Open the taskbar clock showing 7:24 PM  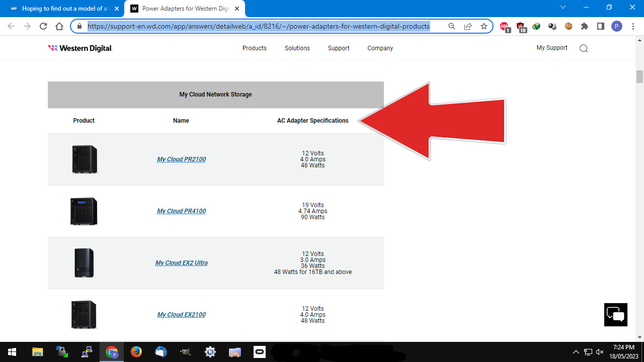coord(624,352)
